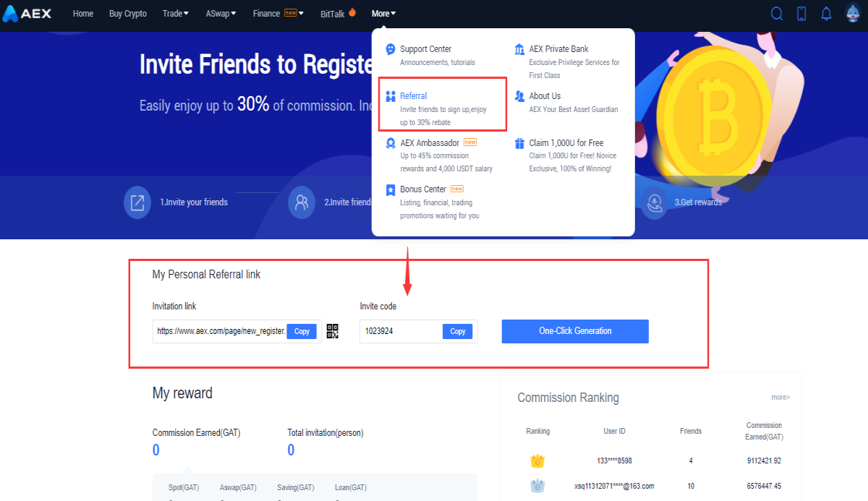Click the AEX Ambassador badge icon
868x501 pixels.
point(391,143)
